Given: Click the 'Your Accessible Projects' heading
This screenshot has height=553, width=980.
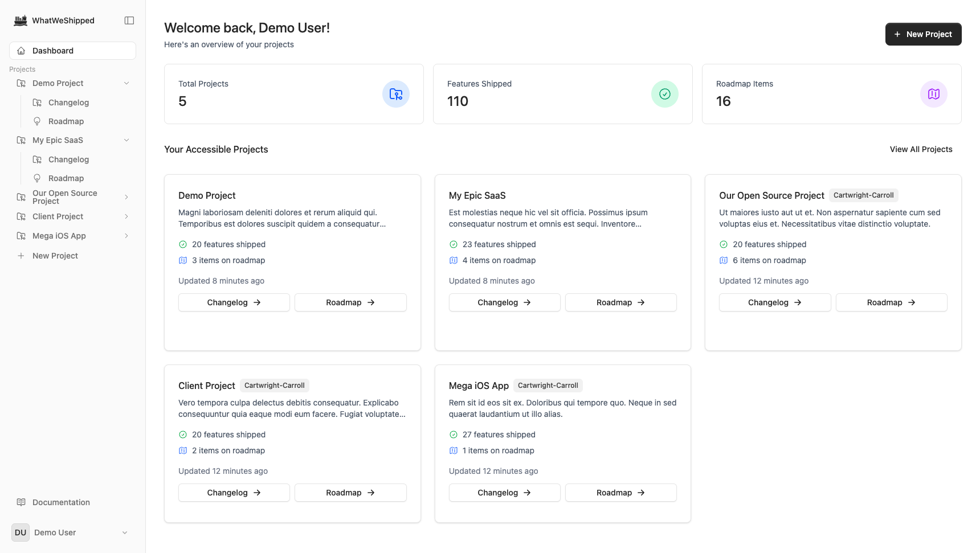Looking at the screenshot, I should pos(216,149).
